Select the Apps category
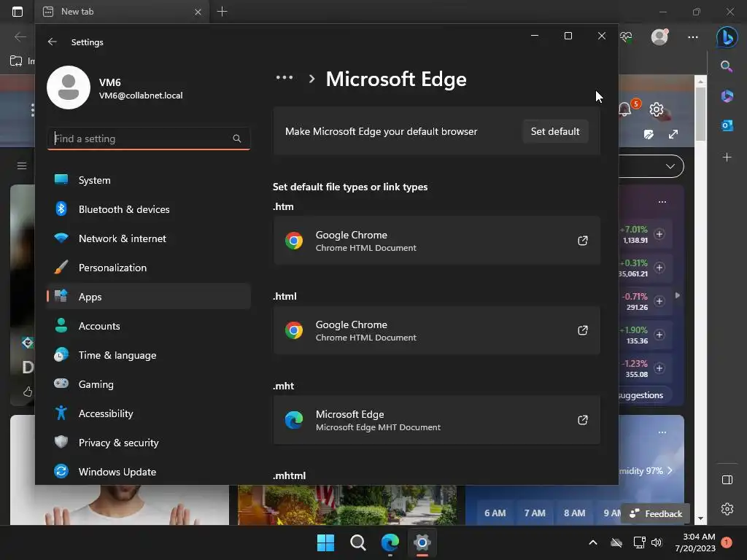The image size is (747, 560). 149,297
